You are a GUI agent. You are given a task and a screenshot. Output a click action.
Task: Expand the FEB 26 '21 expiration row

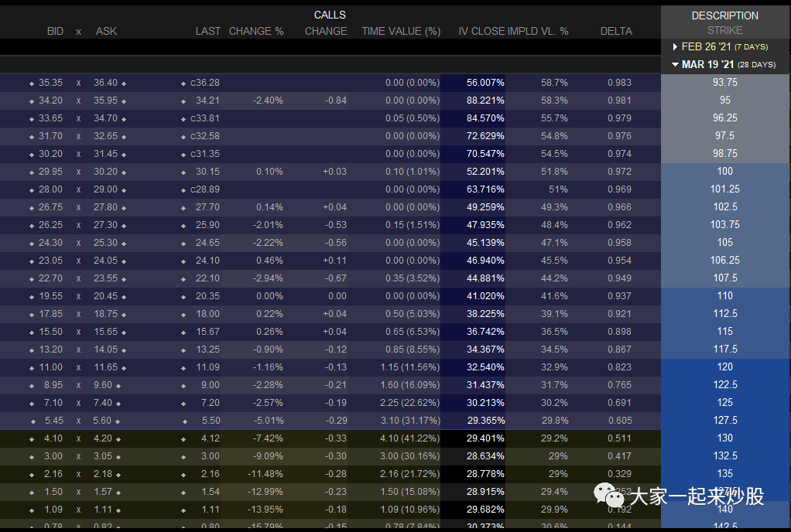click(x=675, y=47)
